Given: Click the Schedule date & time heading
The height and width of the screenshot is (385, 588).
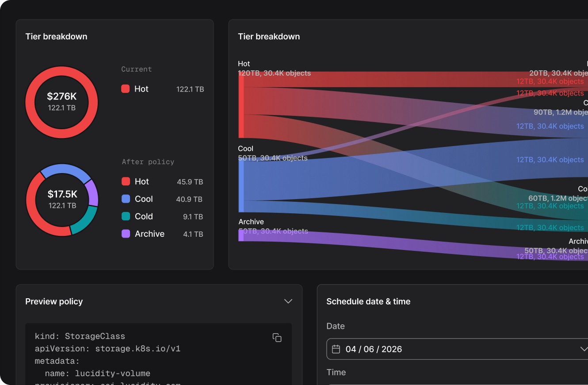Looking at the screenshot, I should click(368, 301).
